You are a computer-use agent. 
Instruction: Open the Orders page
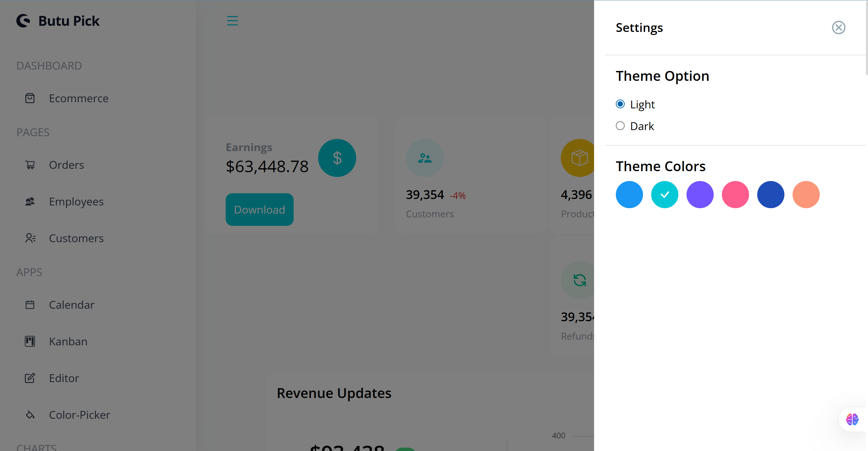pos(66,165)
